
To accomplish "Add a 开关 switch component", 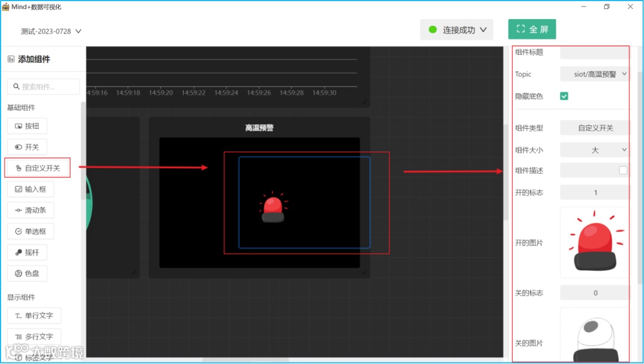I will (27, 147).
